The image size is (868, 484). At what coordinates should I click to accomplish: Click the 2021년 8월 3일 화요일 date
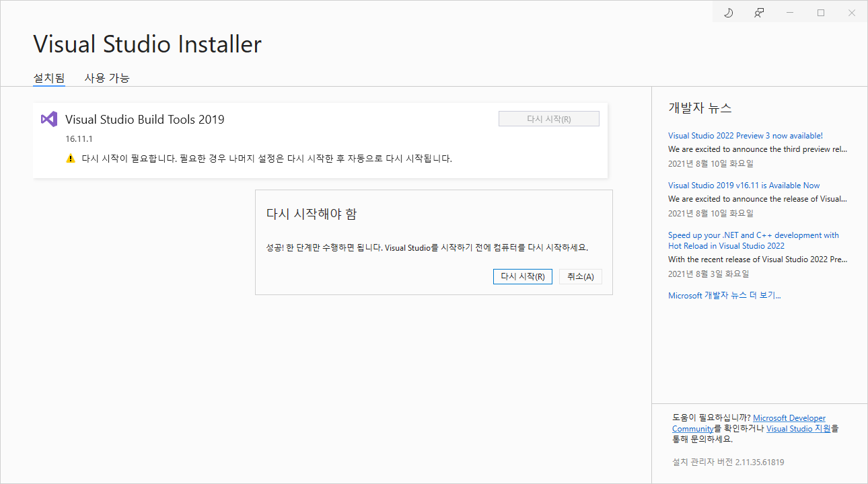point(709,274)
